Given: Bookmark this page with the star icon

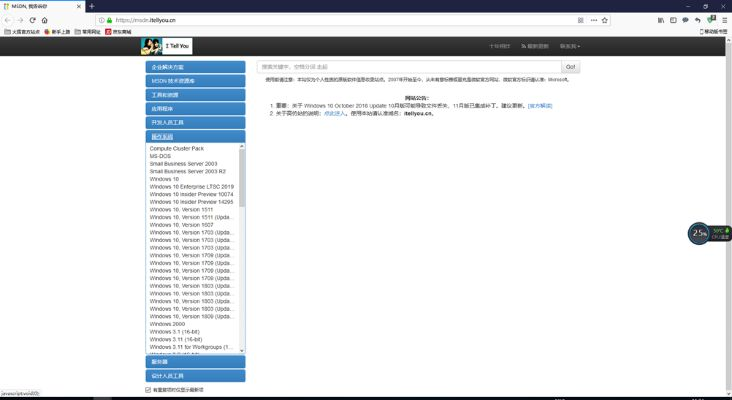Looking at the screenshot, I should click(x=605, y=20).
